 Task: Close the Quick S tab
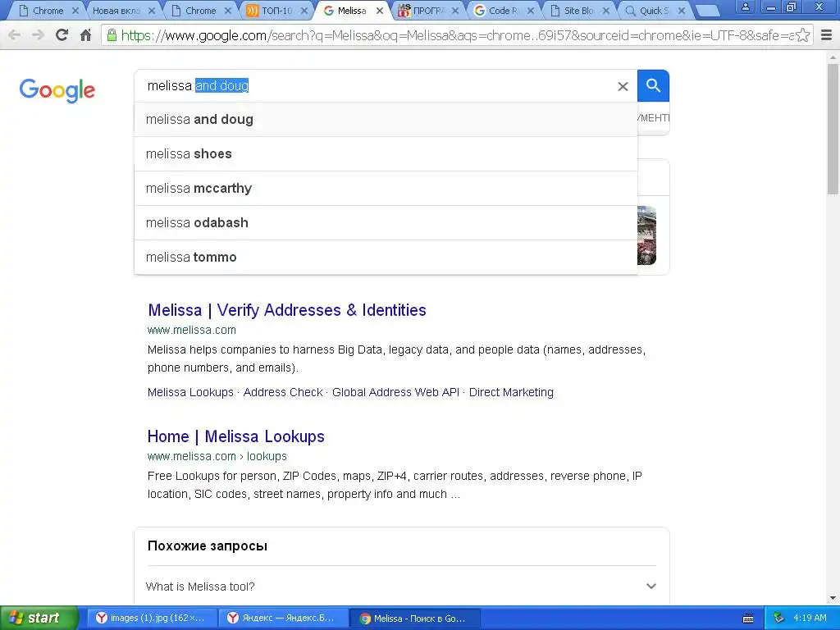[682, 11]
